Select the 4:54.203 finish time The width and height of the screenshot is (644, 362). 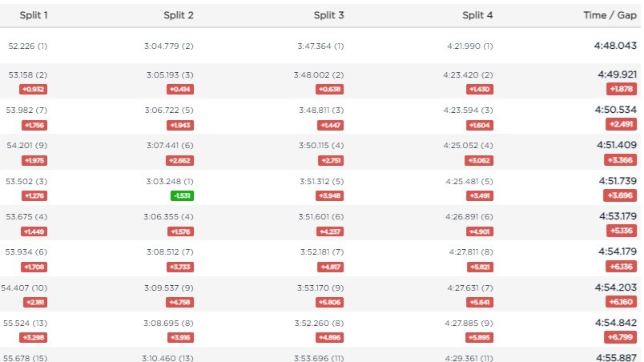click(x=616, y=288)
